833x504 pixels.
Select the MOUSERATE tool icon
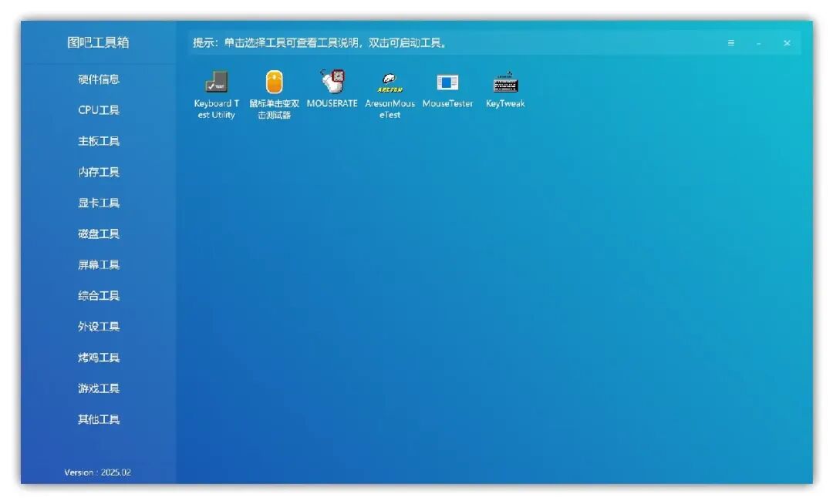click(332, 85)
